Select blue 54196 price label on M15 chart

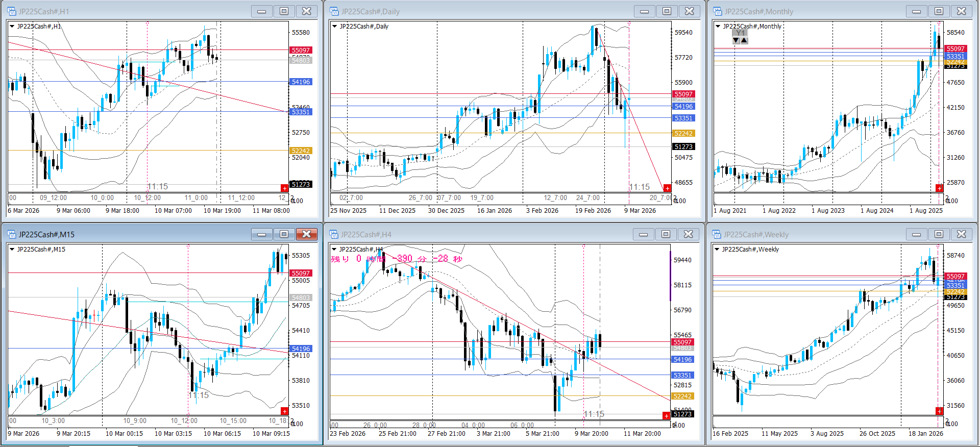tap(301, 349)
